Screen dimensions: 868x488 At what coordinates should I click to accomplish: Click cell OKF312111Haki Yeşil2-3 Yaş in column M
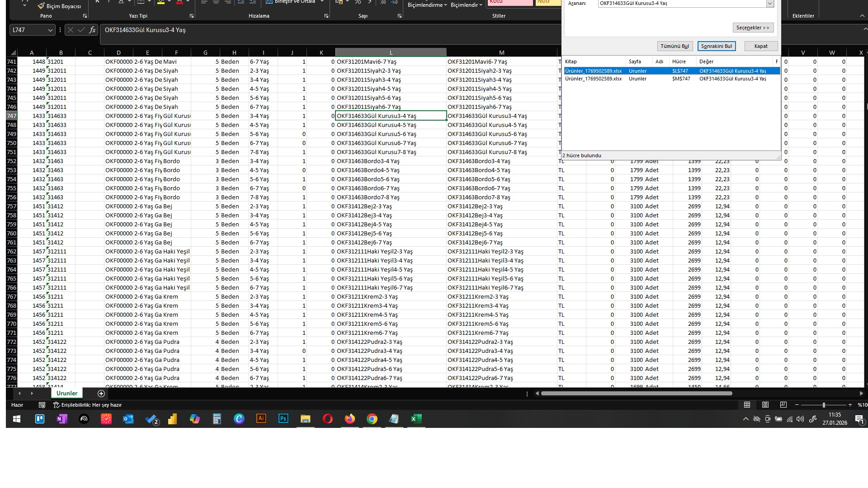502,251
